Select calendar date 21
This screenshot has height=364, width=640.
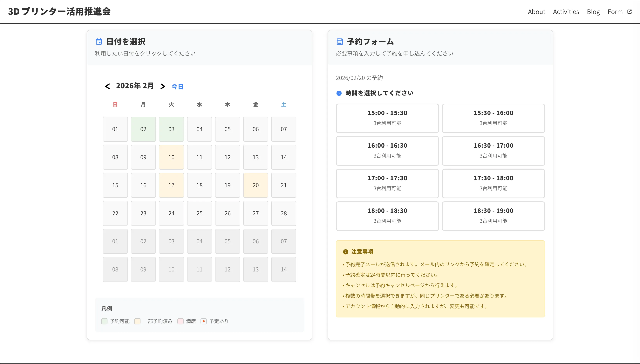click(x=284, y=185)
